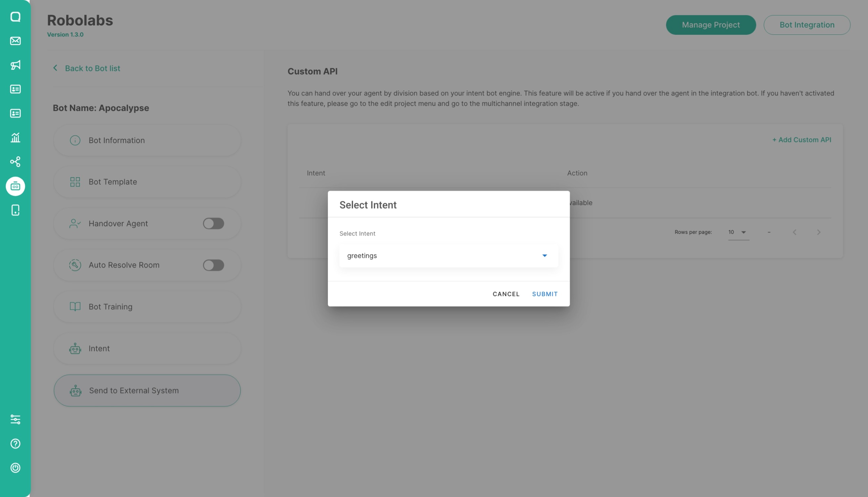
Task: Click the power logout icon
Action: point(15,468)
